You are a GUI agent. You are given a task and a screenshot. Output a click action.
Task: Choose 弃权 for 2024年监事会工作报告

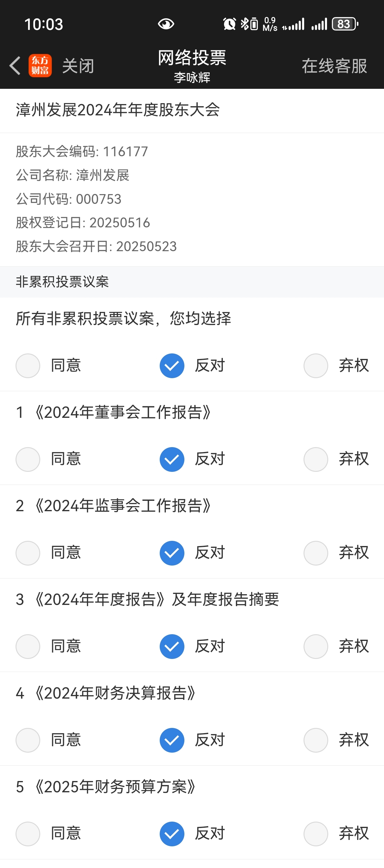pos(316,553)
